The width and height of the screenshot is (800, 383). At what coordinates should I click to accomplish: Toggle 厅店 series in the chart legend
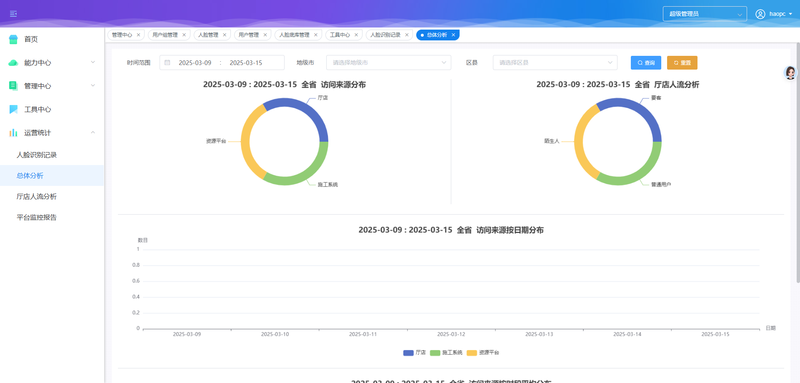tap(414, 353)
